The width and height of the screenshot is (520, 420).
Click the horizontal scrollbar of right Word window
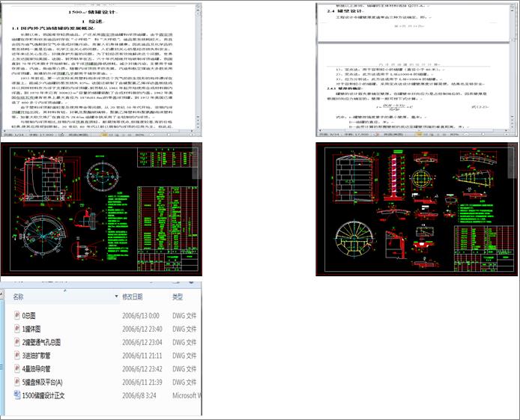(413, 130)
